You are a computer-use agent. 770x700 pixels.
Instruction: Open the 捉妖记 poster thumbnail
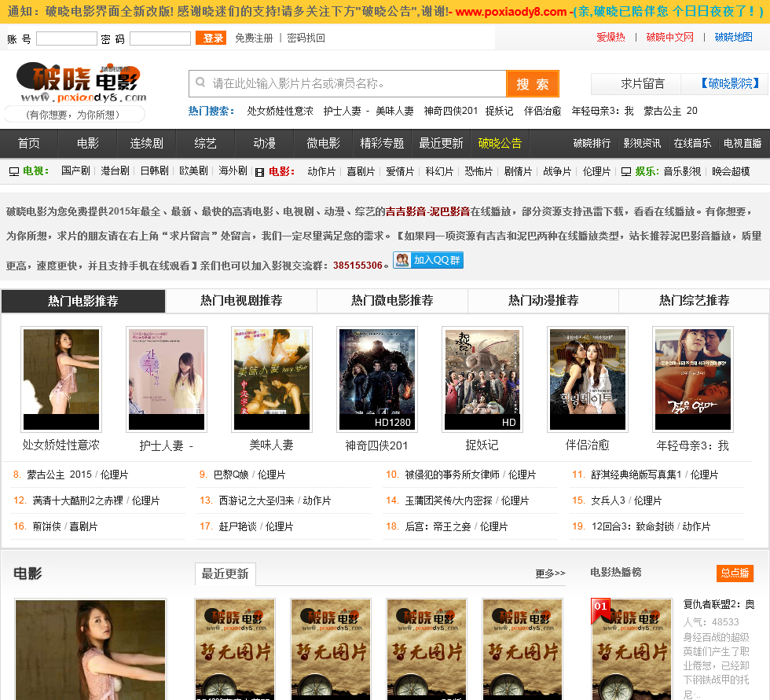[x=482, y=379]
